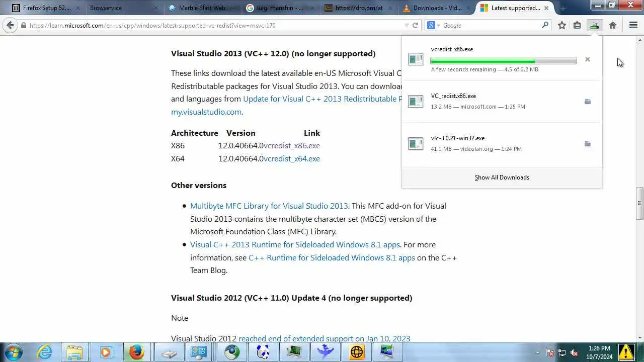Open a new tab with plus button
Viewport: 644px width, 362px height.
coord(562,8)
